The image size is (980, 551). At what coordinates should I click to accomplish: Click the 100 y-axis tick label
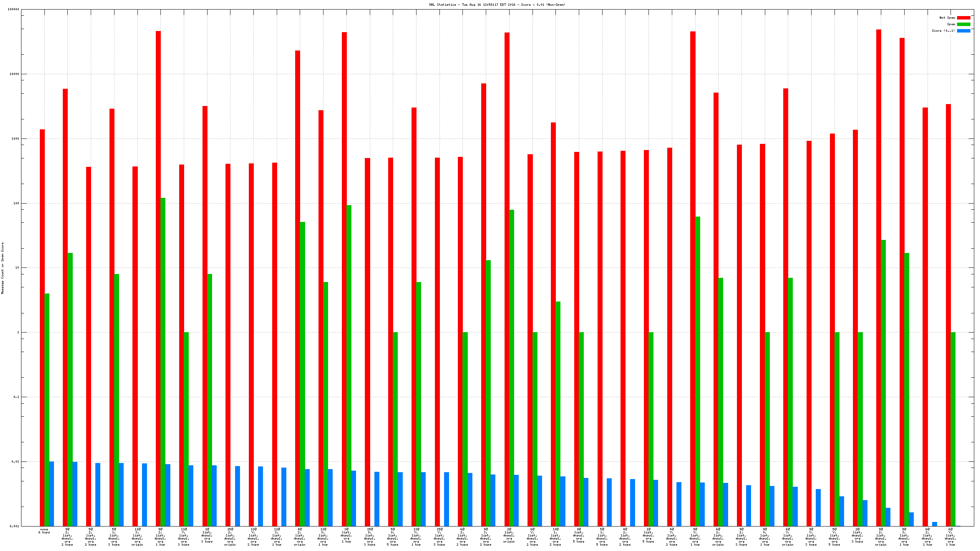pyautogui.click(x=16, y=203)
